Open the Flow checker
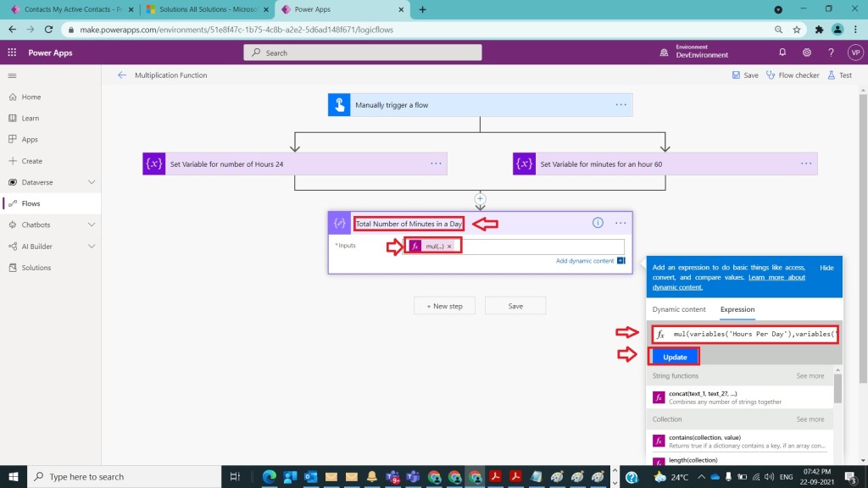This screenshot has width=868, height=488. click(x=793, y=75)
